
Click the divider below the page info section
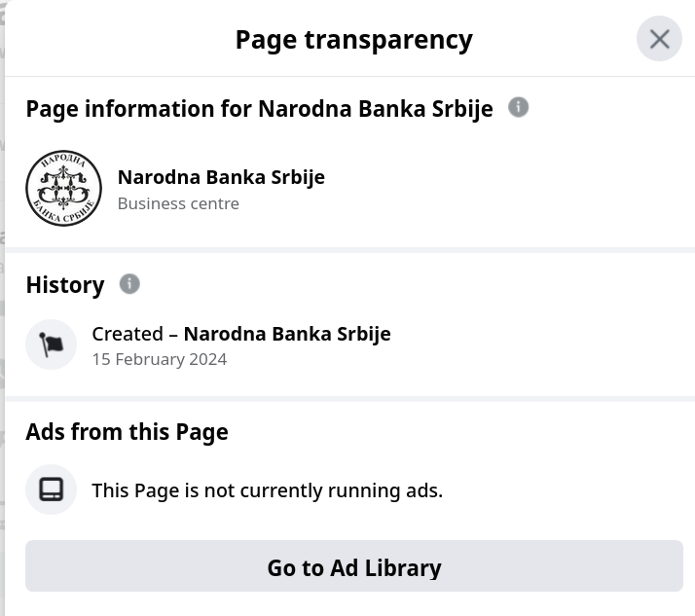350,250
